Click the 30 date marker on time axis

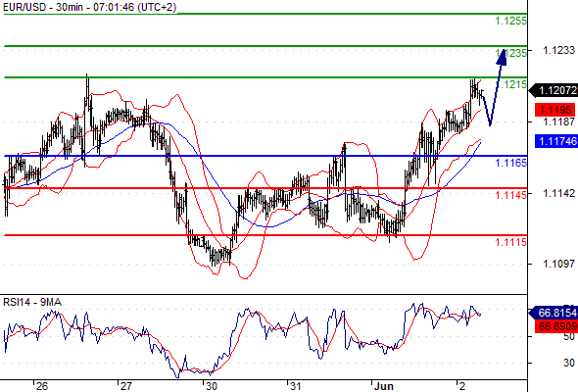pyautogui.click(x=212, y=386)
